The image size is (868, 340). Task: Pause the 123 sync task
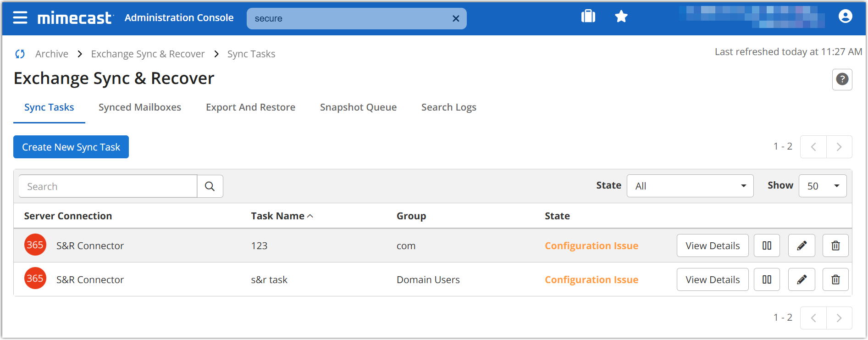[x=767, y=246]
